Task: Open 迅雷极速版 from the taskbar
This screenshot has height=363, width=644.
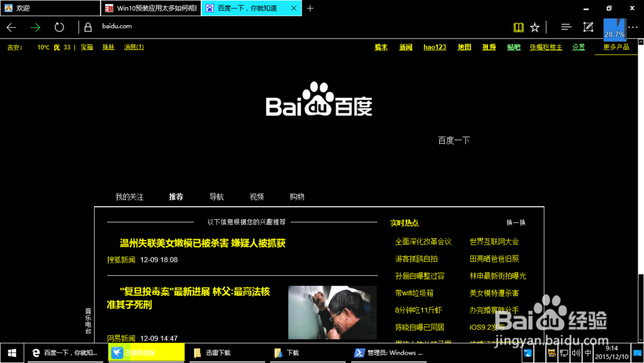Action: click(x=146, y=353)
